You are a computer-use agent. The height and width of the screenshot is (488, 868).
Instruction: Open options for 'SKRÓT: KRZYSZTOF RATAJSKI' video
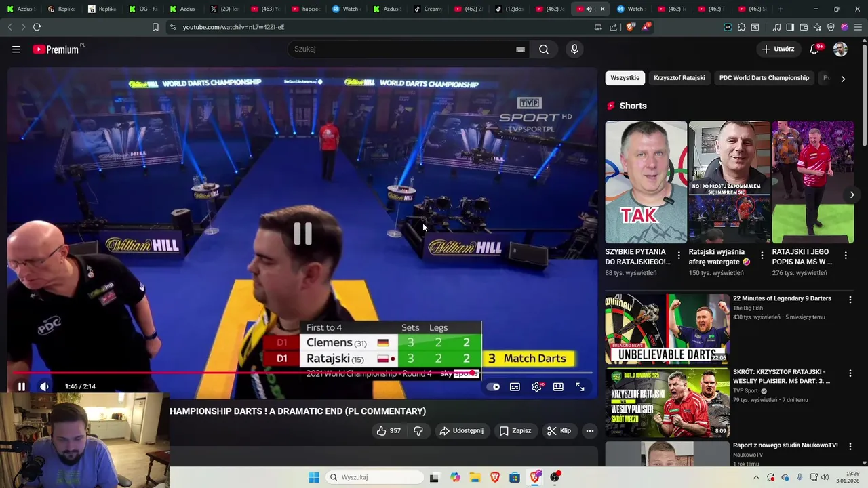[x=850, y=373]
